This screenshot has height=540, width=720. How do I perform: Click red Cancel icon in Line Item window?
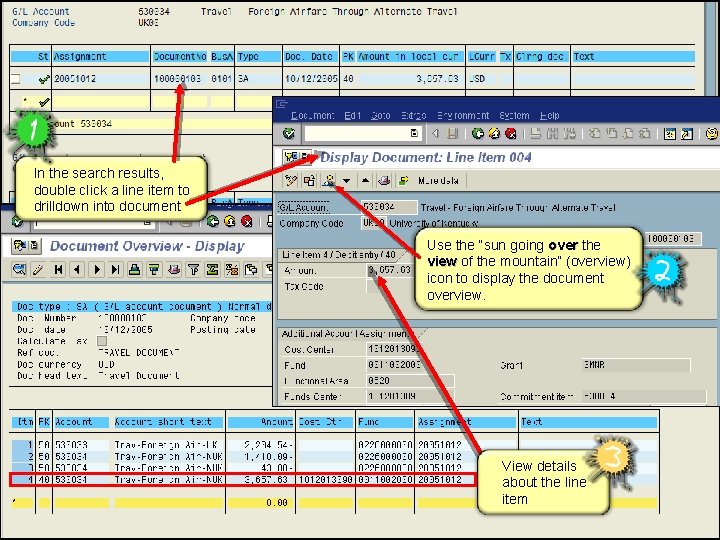pos(511,134)
